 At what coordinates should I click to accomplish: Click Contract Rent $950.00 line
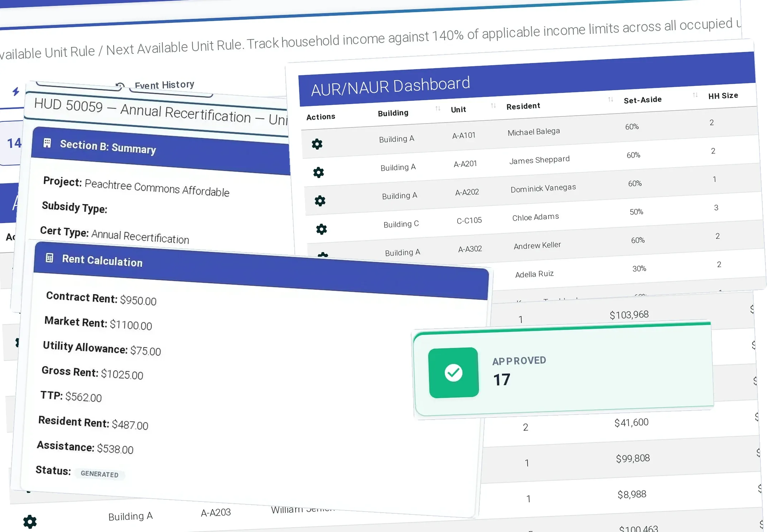click(x=101, y=298)
